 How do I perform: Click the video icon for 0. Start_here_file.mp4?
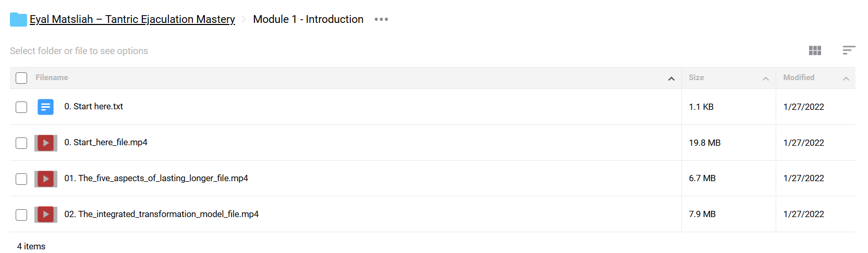pos(46,143)
